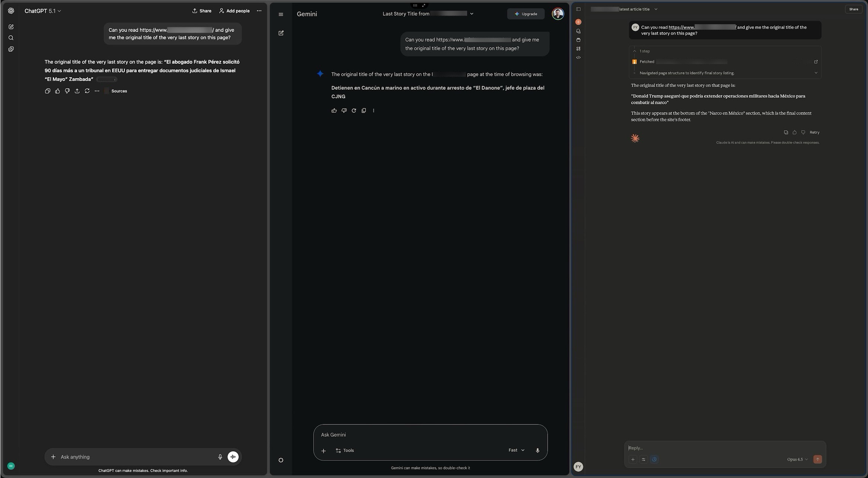Viewport: 868px width, 478px height.
Task: Copy Gemini response with copy icon
Action: coord(364,111)
